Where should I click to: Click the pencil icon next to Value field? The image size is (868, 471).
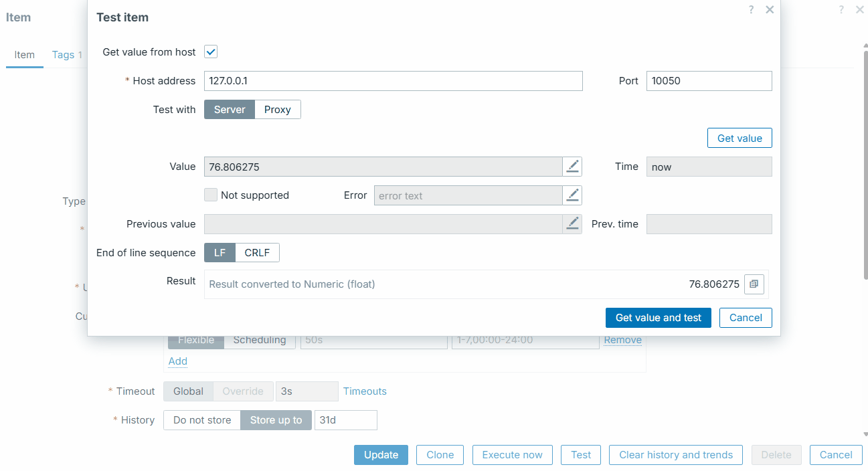[x=572, y=167]
